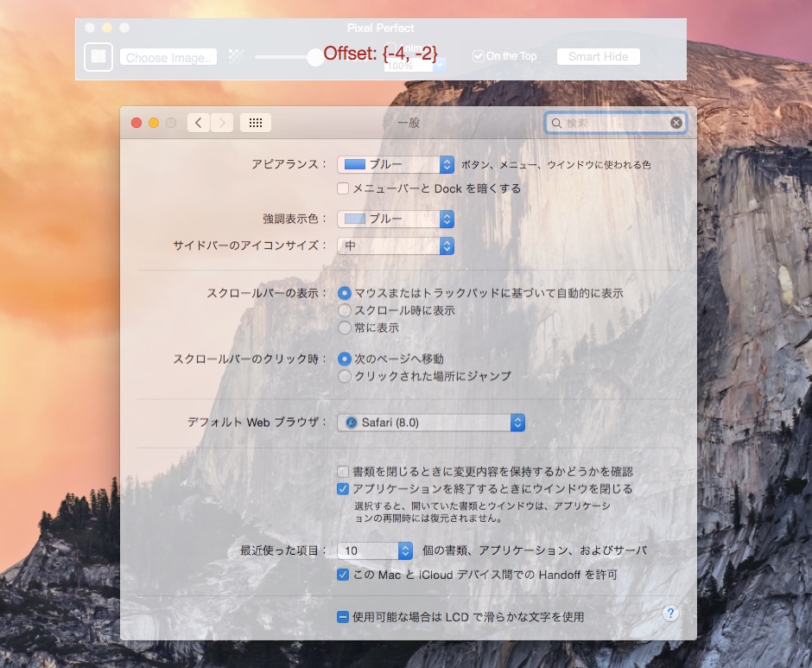
Task: Click the light blue highlight color swatch
Action: 355,219
